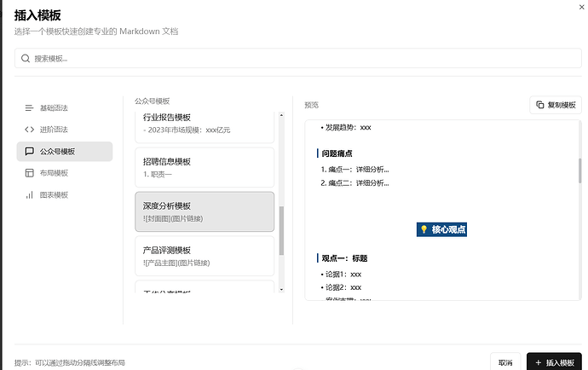Click the 公众号模板 chat bubble icon
This screenshot has height=370, width=588.
[x=30, y=152]
